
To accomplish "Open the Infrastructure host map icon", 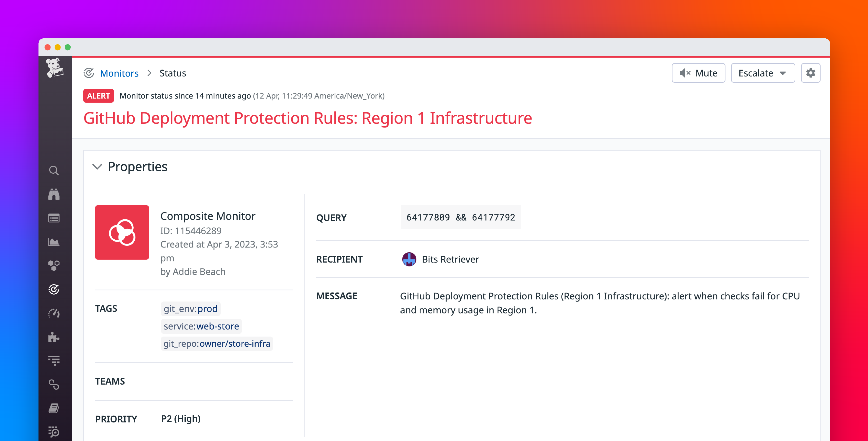I will (54, 265).
